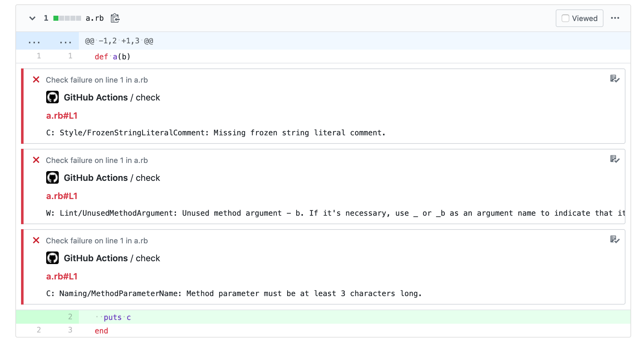Click the GitHub Actions avatar in first annotation
Image resolution: width=644 pixels, height=346 pixels.
click(52, 97)
